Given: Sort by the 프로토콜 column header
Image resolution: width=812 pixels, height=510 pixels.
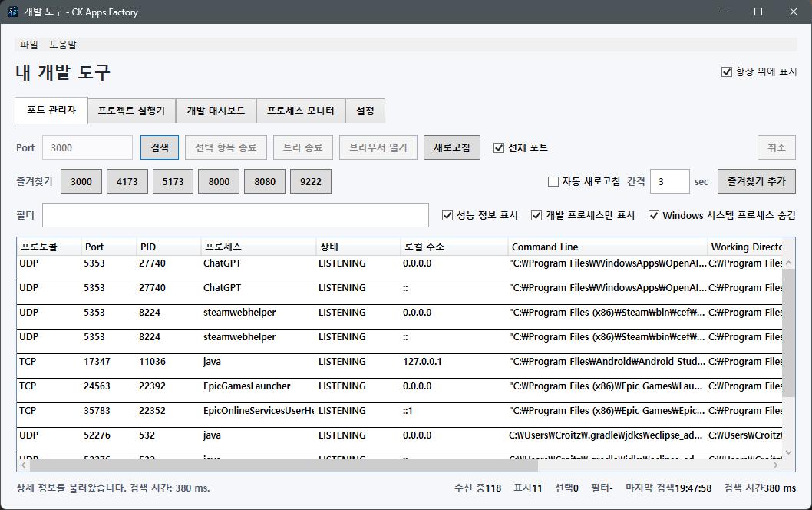Looking at the screenshot, I should pyautogui.click(x=48, y=247).
